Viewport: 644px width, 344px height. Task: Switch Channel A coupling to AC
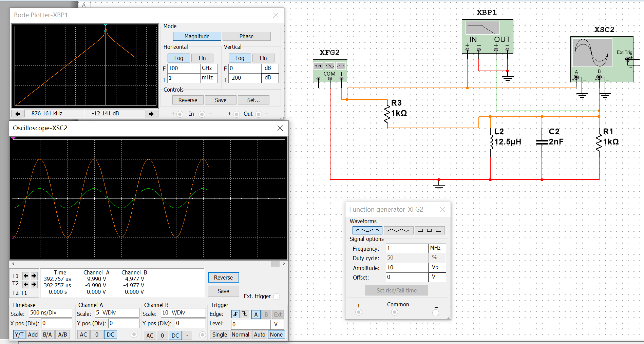[83, 335]
